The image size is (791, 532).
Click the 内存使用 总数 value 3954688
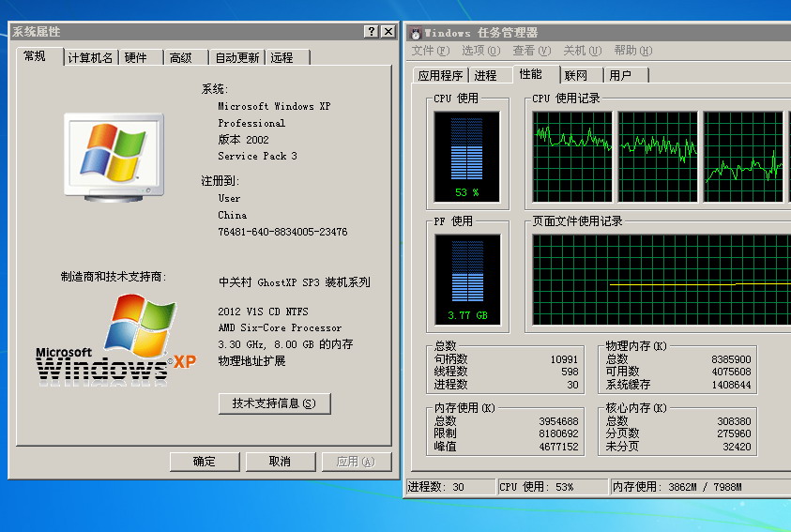tap(558, 421)
